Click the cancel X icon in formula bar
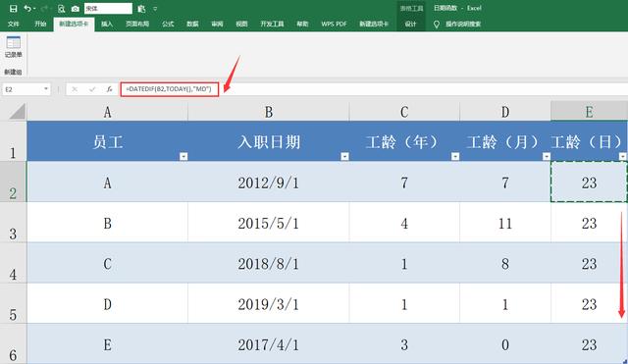This screenshot has height=364, width=628. click(75, 89)
